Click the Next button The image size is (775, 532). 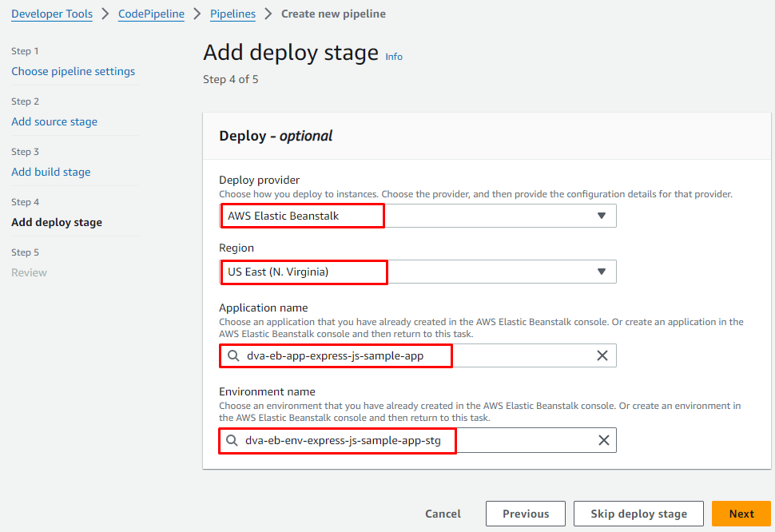tap(741, 514)
